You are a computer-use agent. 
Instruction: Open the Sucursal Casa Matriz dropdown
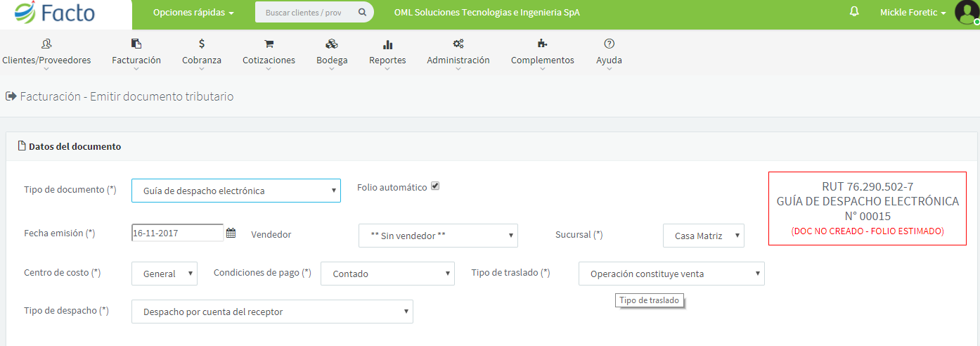[704, 236]
